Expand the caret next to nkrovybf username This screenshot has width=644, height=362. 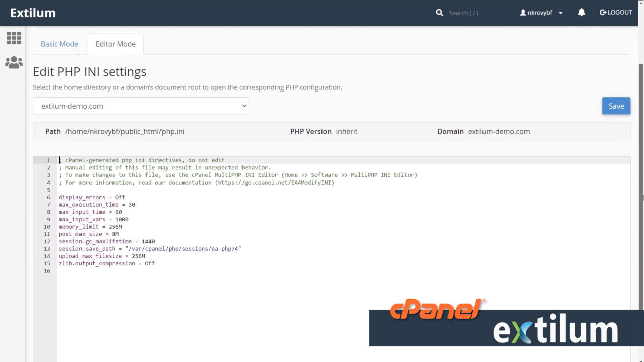(560, 13)
